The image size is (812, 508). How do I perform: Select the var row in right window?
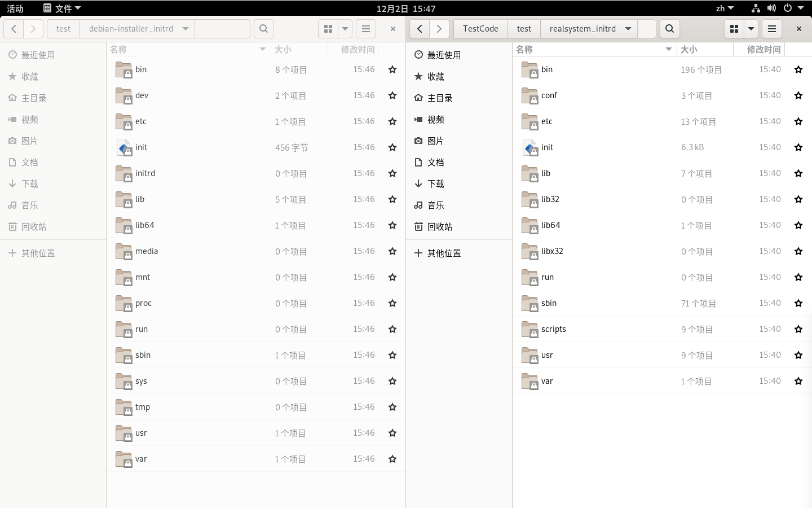pos(662,381)
